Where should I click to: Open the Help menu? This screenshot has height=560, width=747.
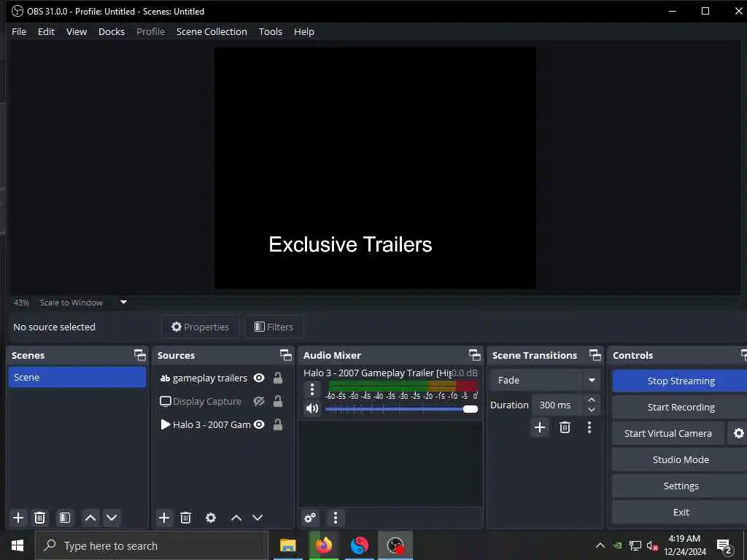tap(304, 31)
